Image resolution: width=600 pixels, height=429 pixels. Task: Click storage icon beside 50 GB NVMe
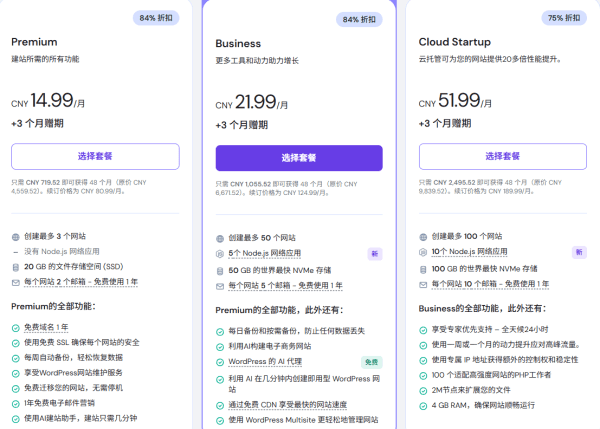pyautogui.click(x=220, y=271)
